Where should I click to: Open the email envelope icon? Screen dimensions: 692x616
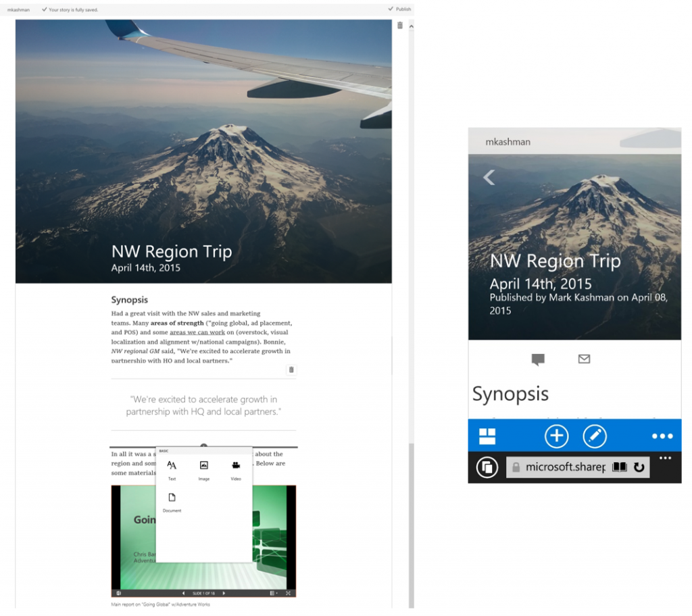584,359
